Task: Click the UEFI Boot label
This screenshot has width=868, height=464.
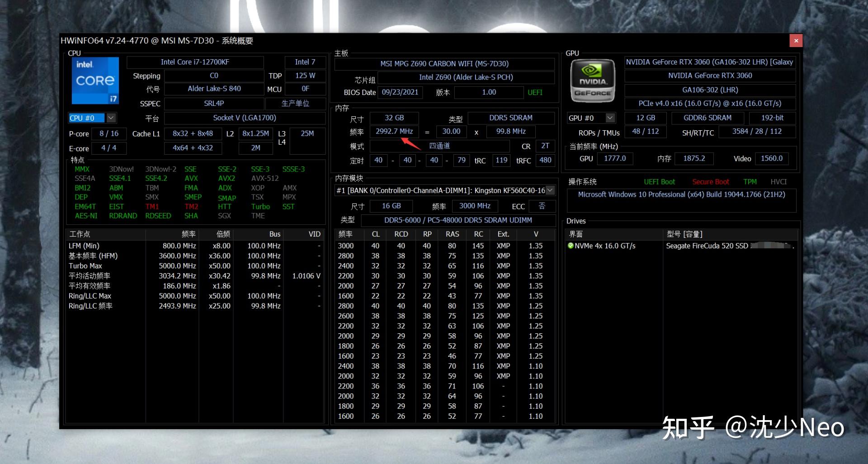Action: coord(659,182)
